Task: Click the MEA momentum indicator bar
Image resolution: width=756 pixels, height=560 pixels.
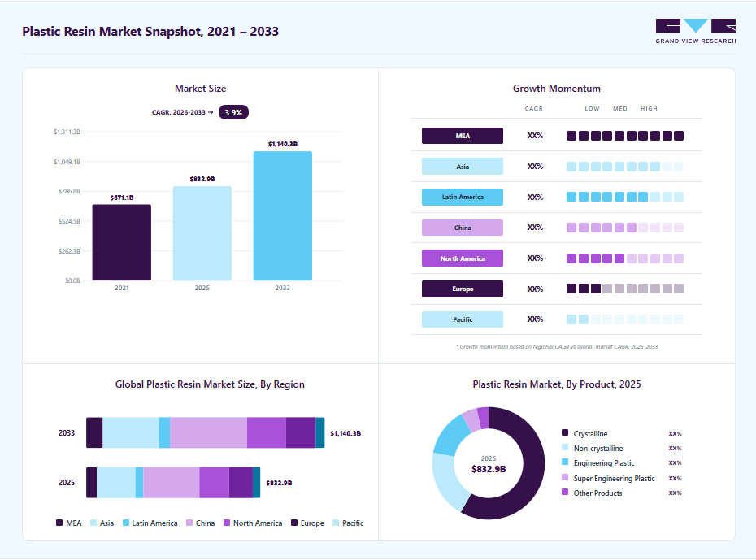Action: coord(625,136)
